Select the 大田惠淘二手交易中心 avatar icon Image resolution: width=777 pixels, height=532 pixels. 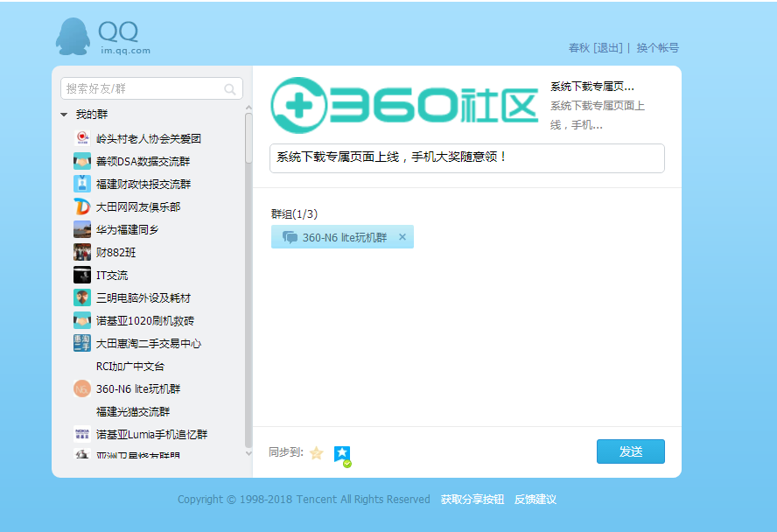pyautogui.click(x=82, y=343)
